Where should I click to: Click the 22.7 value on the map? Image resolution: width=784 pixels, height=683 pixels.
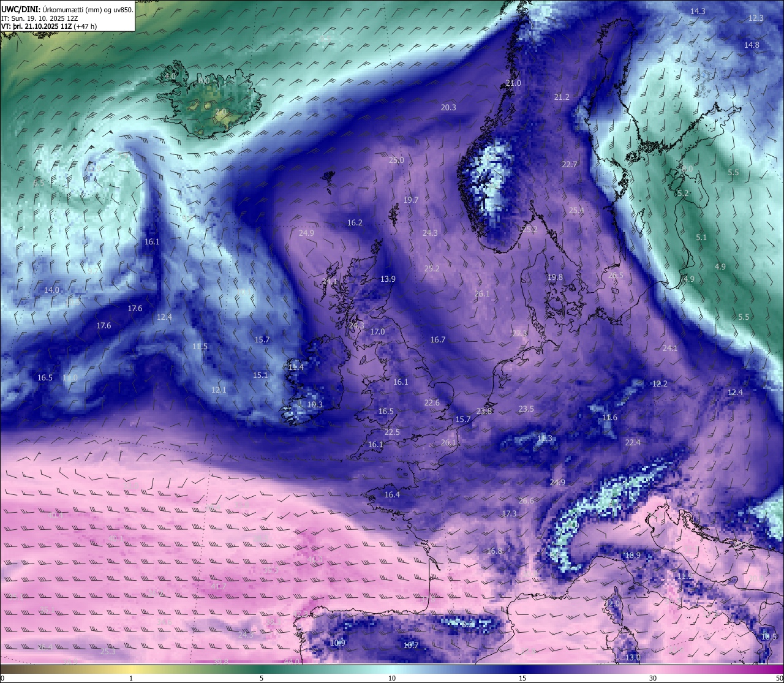[x=570, y=165]
